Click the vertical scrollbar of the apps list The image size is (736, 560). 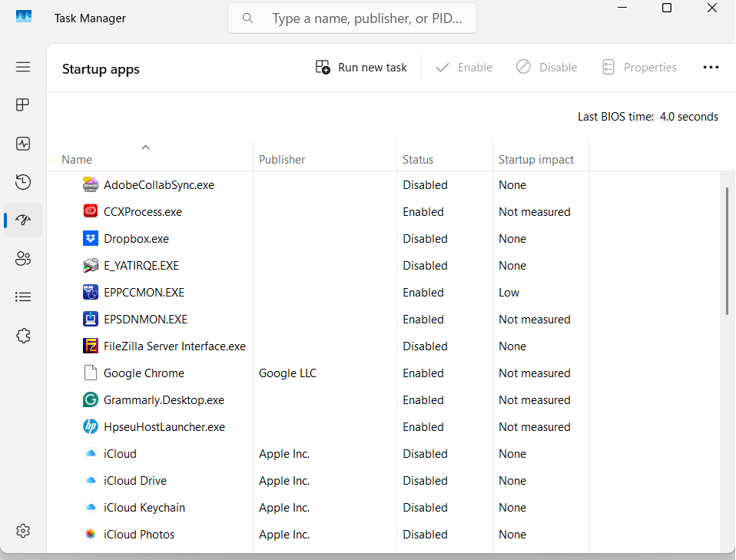(727, 251)
